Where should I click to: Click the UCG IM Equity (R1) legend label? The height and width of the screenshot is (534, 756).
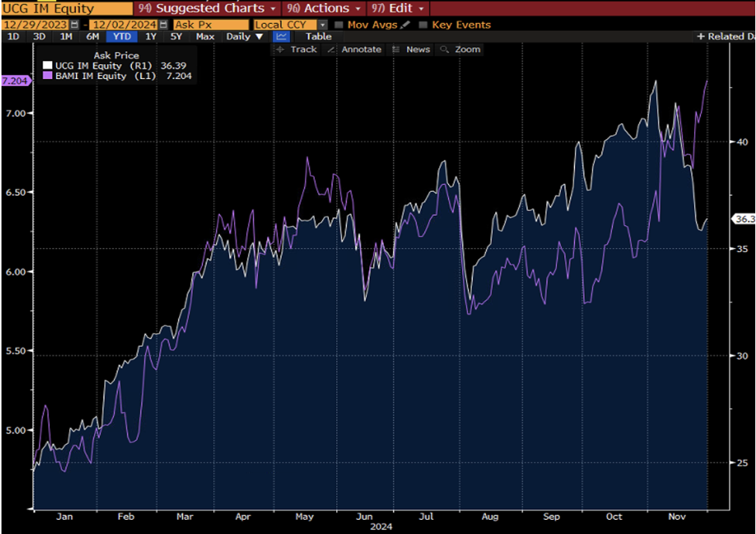pyautogui.click(x=104, y=66)
